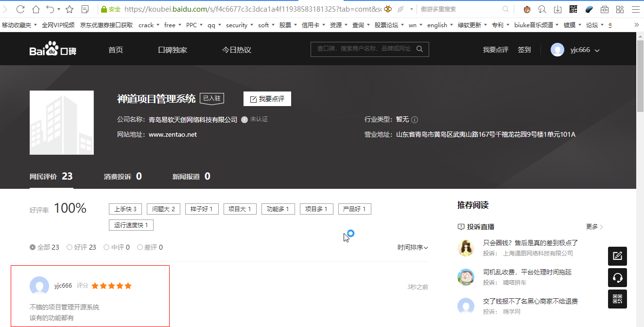The width and height of the screenshot is (644, 327).
Task: Click the yjc666 avatar in the header
Action: [x=557, y=50]
